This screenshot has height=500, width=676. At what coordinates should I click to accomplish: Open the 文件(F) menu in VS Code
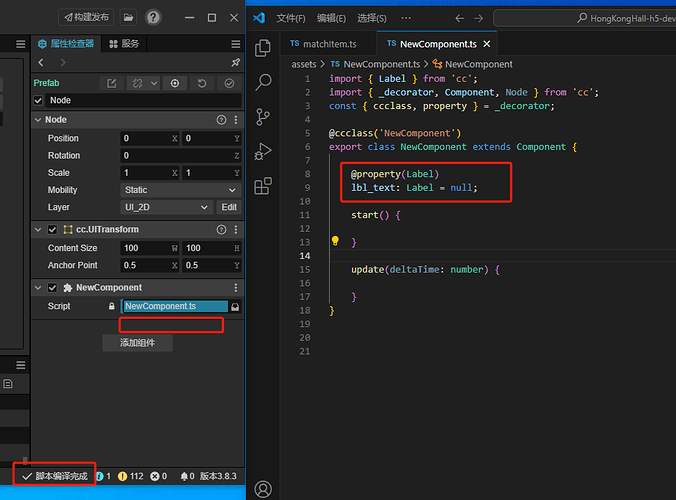click(x=291, y=18)
